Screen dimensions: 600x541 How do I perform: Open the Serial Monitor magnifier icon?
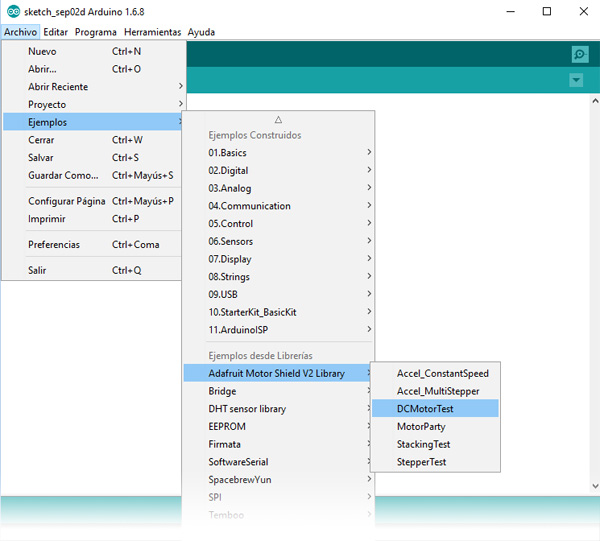[579, 54]
